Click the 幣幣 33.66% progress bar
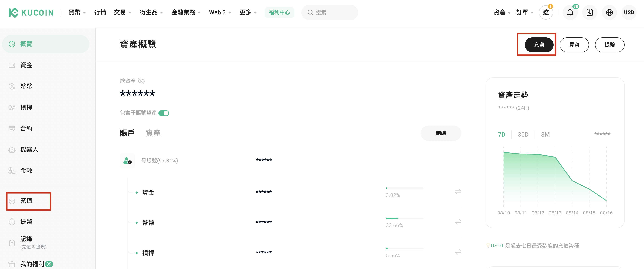This screenshot has width=644, height=269. coord(405,218)
